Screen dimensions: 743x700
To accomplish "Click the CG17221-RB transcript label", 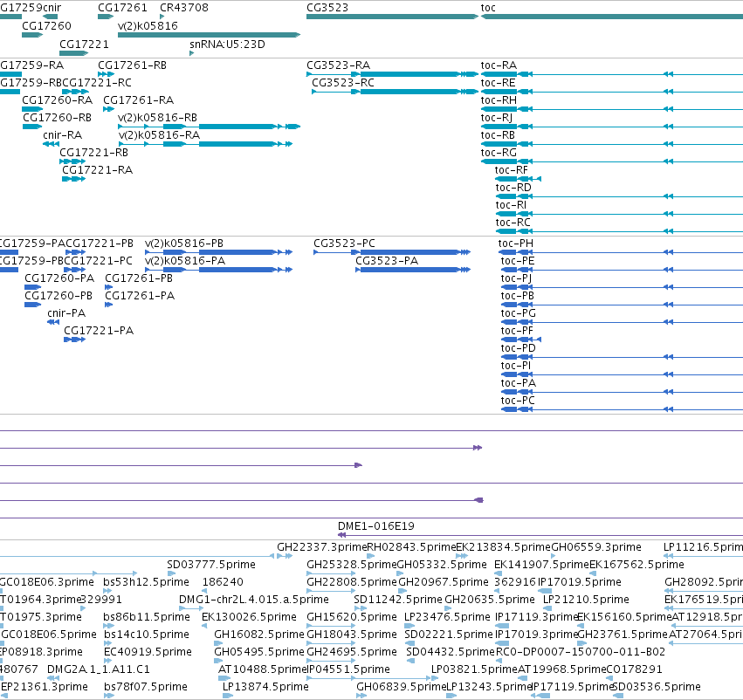I will 93,152.
